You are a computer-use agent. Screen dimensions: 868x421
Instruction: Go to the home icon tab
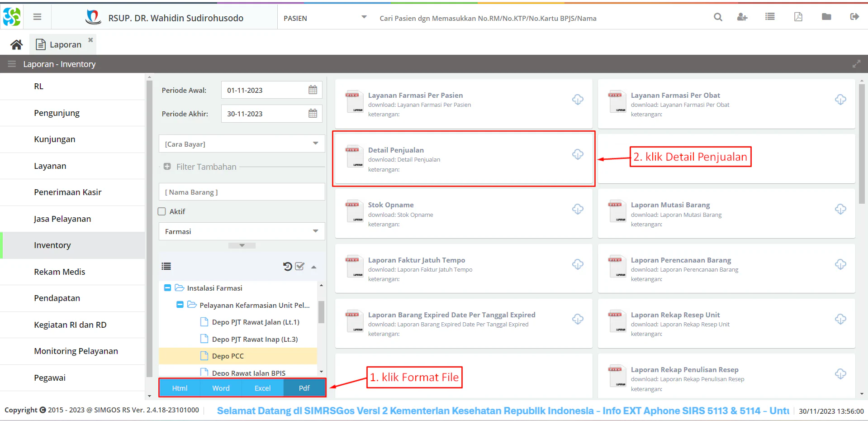click(x=17, y=44)
